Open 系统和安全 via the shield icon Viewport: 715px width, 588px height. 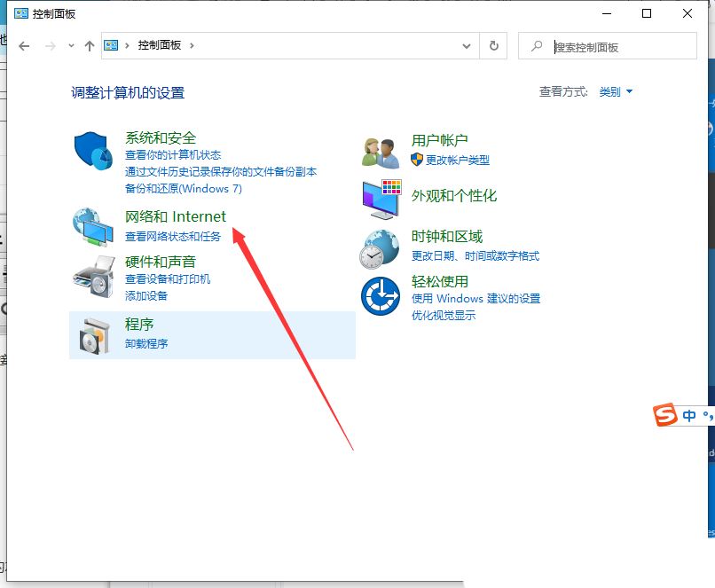(x=90, y=147)
